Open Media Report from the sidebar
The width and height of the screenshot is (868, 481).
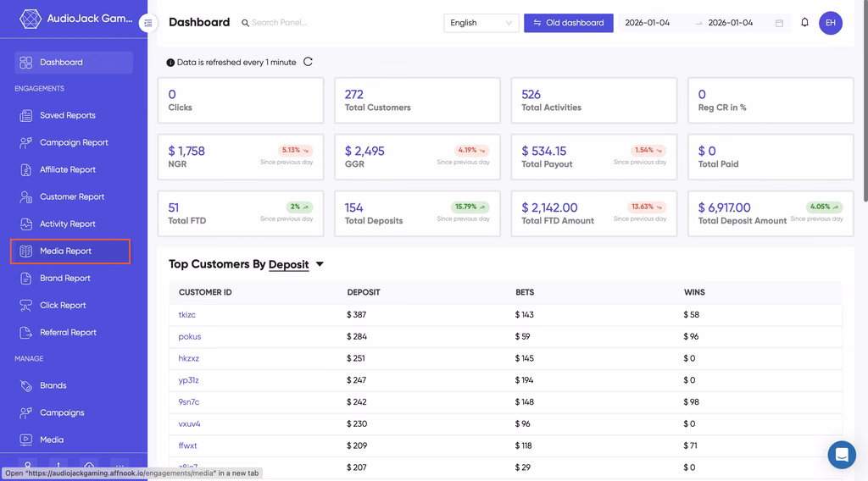70,251
